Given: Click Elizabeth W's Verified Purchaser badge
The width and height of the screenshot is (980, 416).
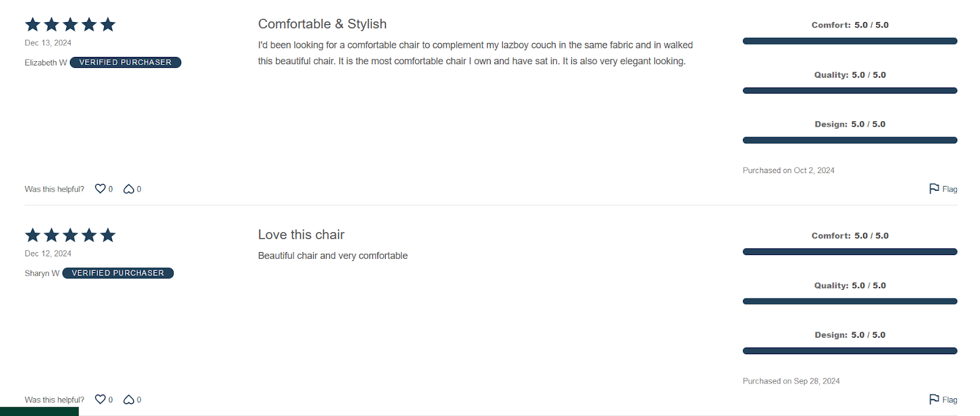Looking at the screenshot, I should [126, 62].
